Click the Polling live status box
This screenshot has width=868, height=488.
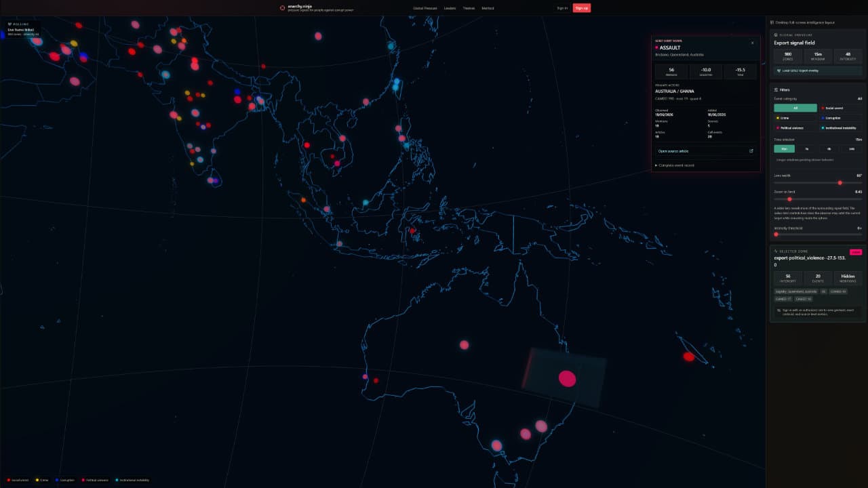pos(23,29)
